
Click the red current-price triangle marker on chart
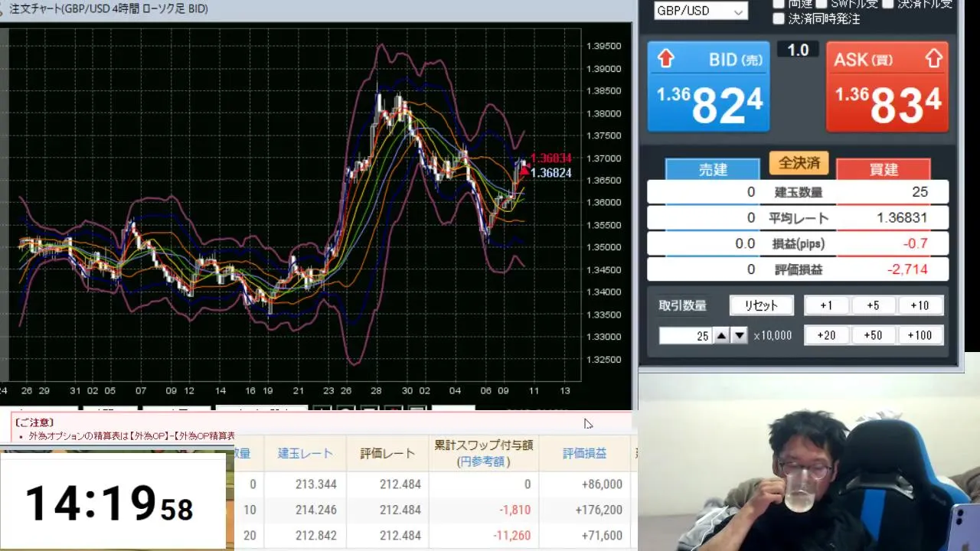point(524,169)
